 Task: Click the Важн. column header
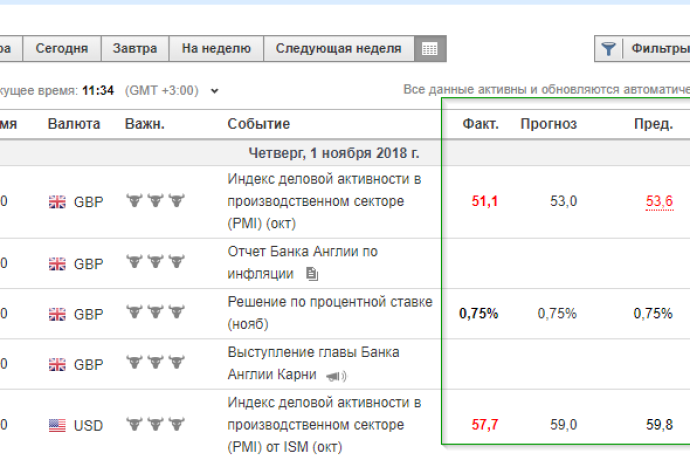click(x=145, y=124)
